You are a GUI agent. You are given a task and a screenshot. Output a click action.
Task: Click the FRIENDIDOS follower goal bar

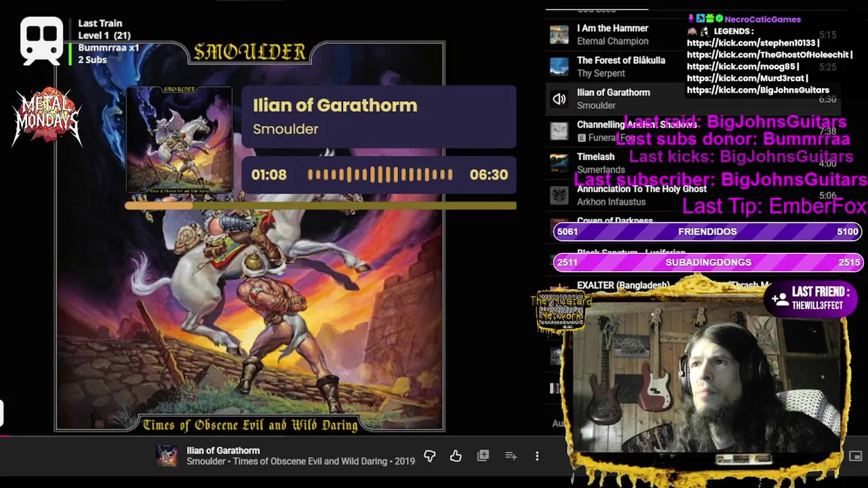tap(707, 232)
